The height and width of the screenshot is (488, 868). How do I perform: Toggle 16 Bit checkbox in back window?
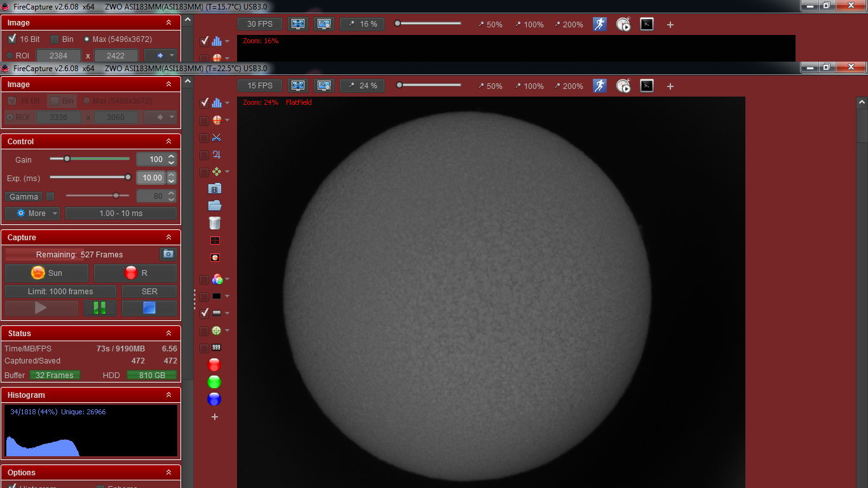click(13, 39)
